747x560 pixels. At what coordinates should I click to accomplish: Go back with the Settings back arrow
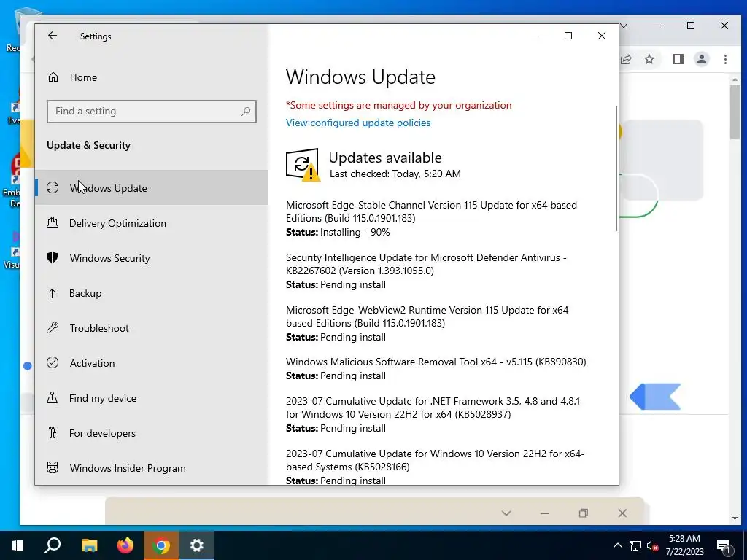point(53,36)
